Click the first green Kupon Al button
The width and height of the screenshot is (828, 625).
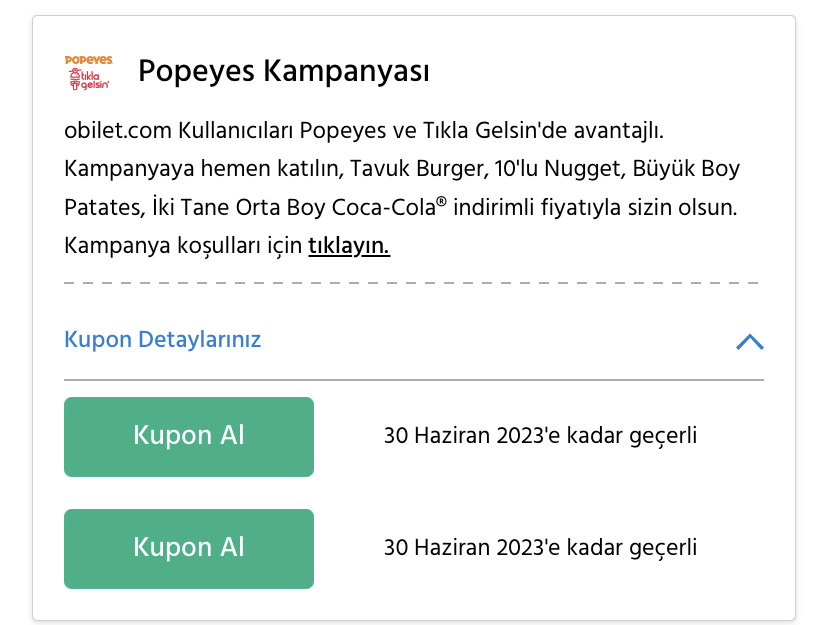[189, 437]
